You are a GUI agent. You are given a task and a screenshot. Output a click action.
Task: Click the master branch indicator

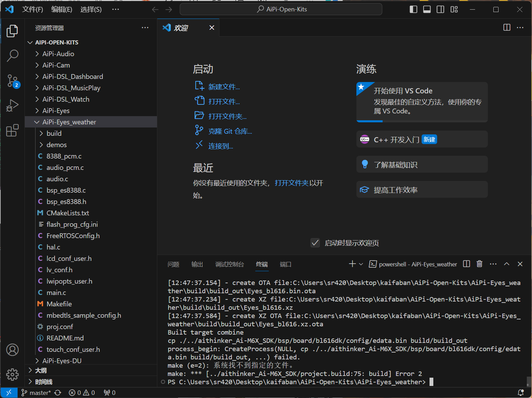[x=36, y=392]
